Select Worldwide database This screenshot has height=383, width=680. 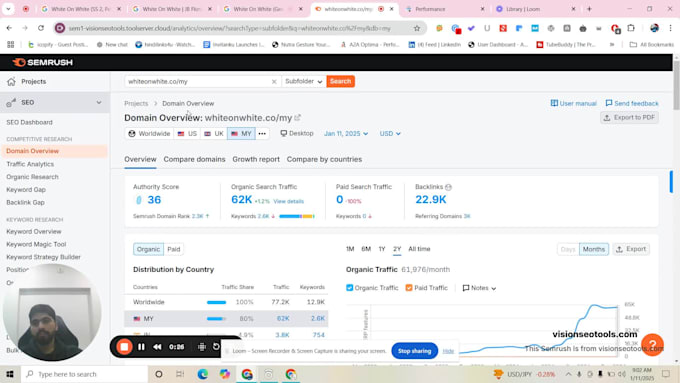point(149,134)
